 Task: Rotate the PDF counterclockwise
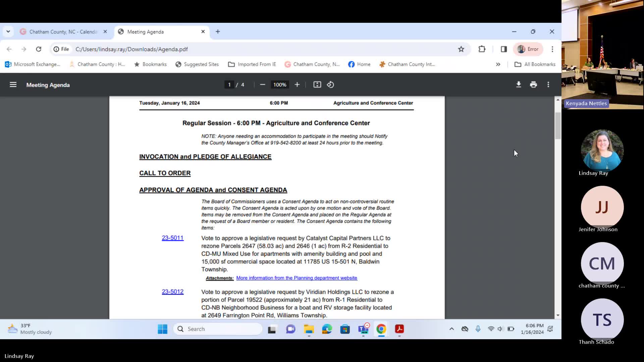pos(330,85)
